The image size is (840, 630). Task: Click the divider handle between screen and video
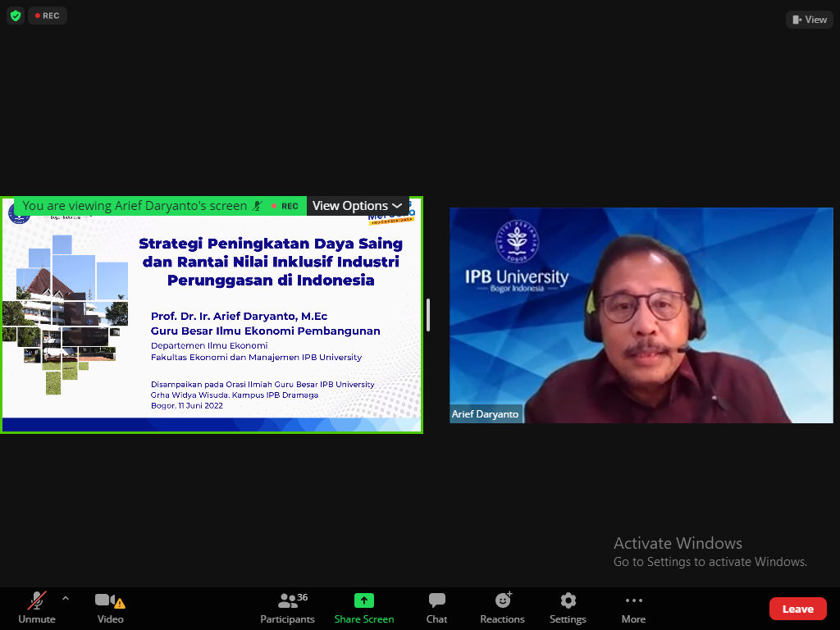pyautogui.click(x=428, y=315)
